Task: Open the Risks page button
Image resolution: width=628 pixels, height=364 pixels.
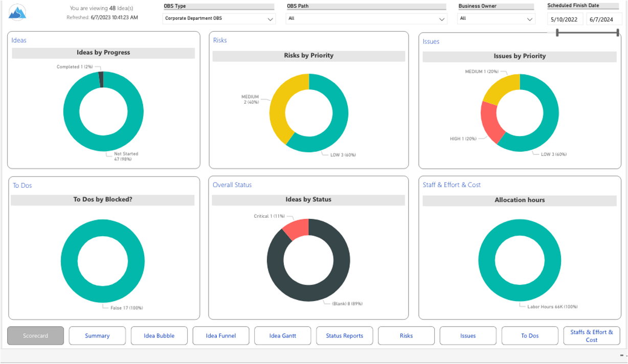Action: point(406,336)
